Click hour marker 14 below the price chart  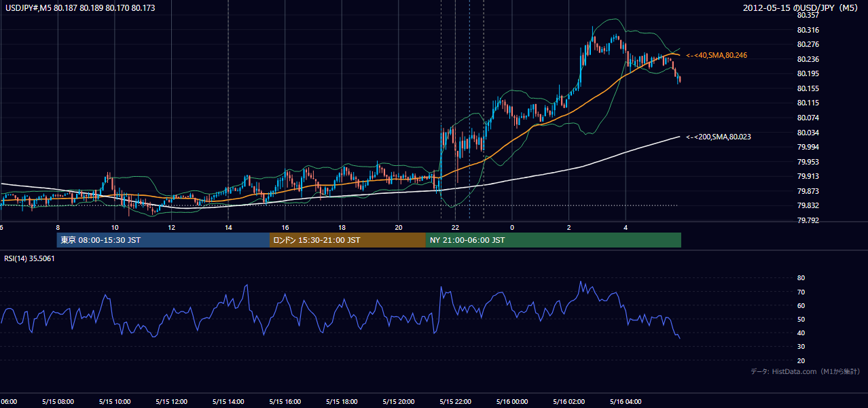point(228,228)
